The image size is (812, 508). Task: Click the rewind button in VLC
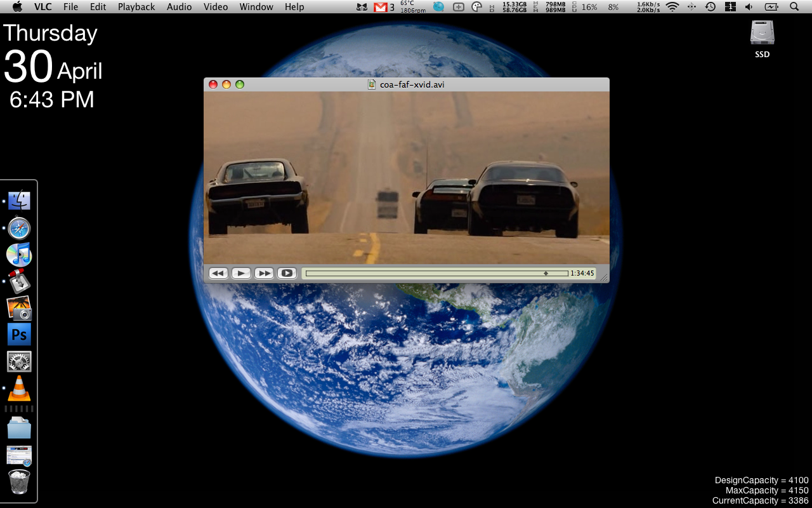[218, 273]
